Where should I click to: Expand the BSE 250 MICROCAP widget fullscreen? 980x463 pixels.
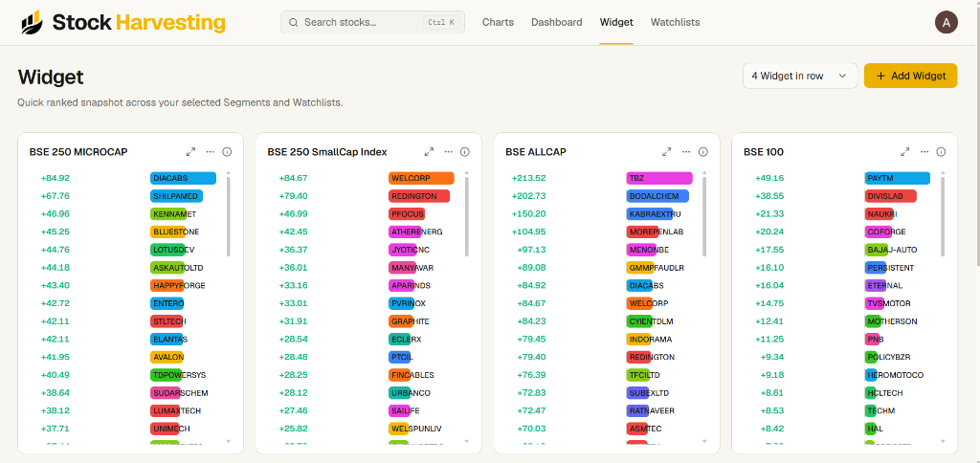pyautogui.click(x=190, y=152)
